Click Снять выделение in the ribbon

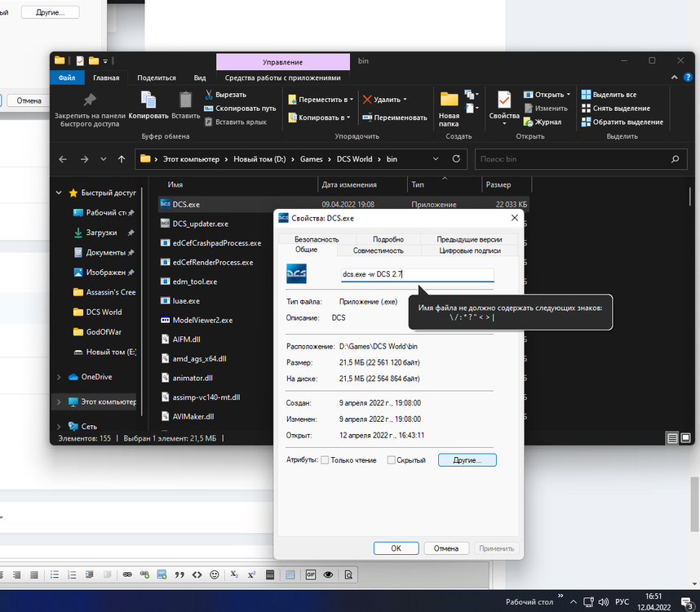tap(616, 109)
